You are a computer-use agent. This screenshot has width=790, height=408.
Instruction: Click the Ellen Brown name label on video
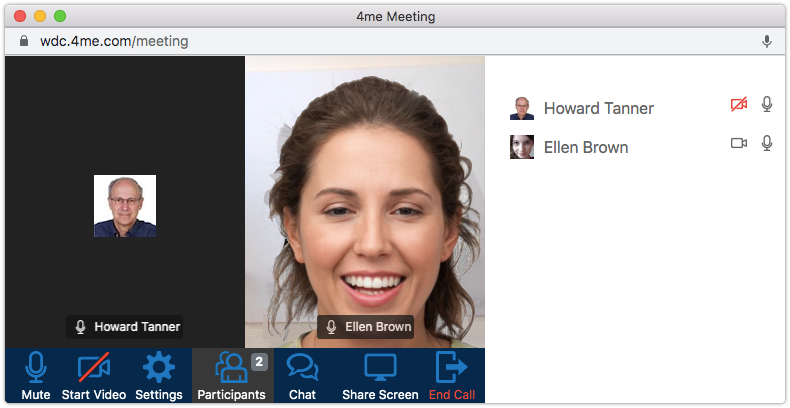click(365, 327)
